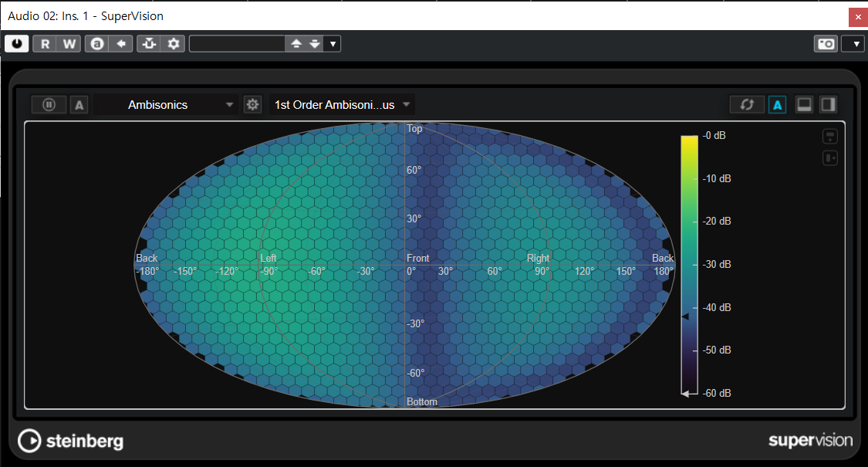Open module settings gear next to Ambisonics

[252, 105]
